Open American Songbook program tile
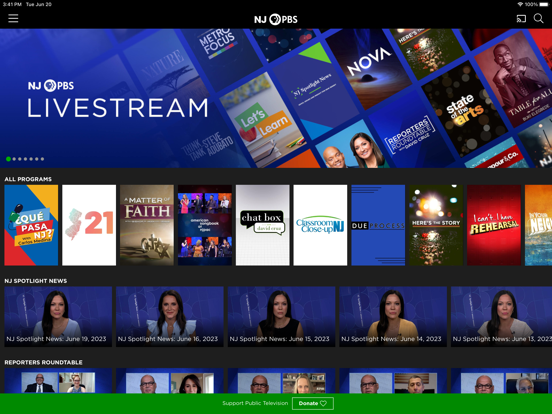This screenshot has width=552, height=414. tap(205, 225)
